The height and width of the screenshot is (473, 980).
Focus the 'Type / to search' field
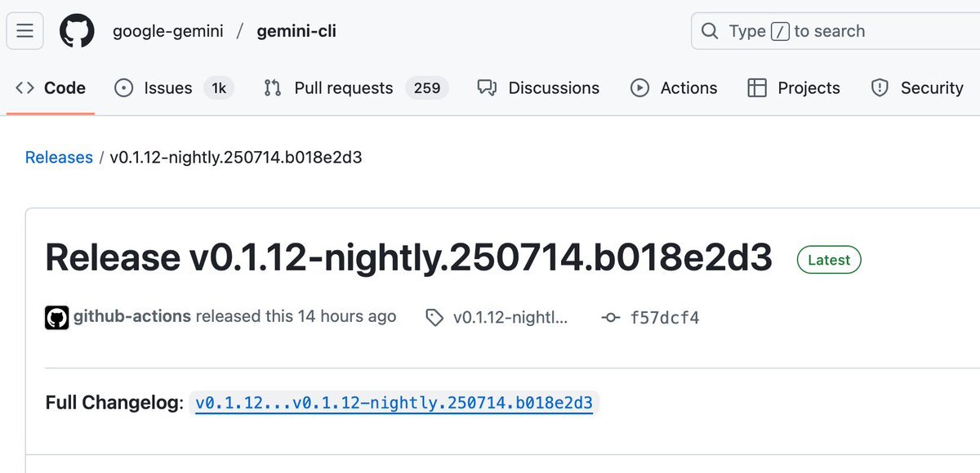pos(835,31)
